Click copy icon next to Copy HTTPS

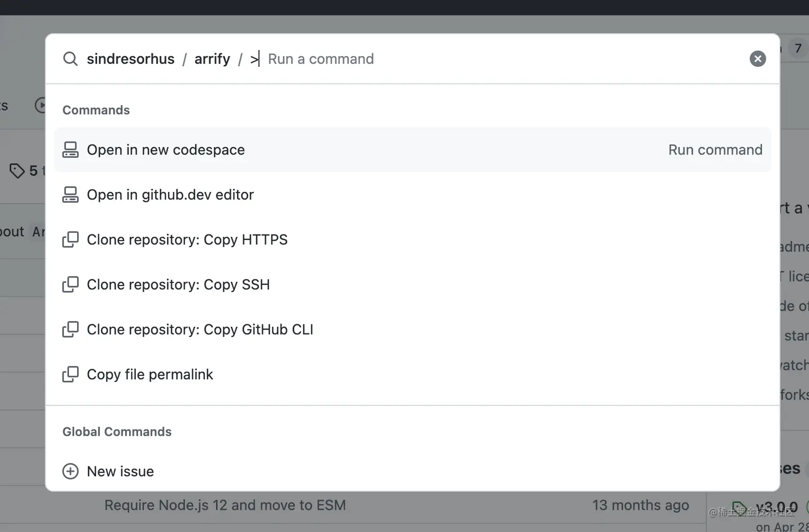(70, 240)
